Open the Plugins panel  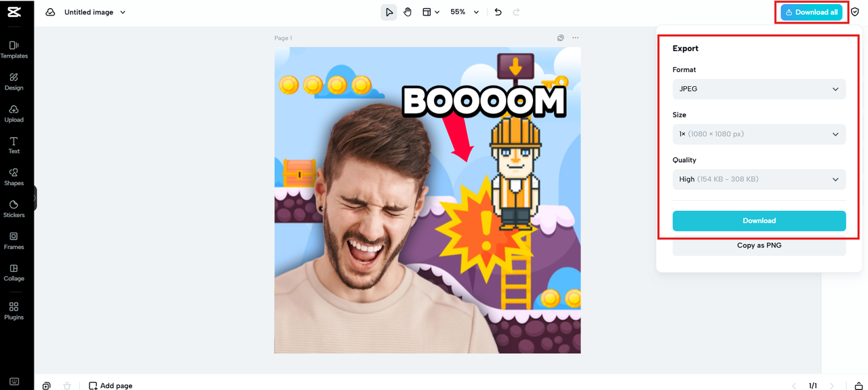pyautogui.click(x=14, y=311)
